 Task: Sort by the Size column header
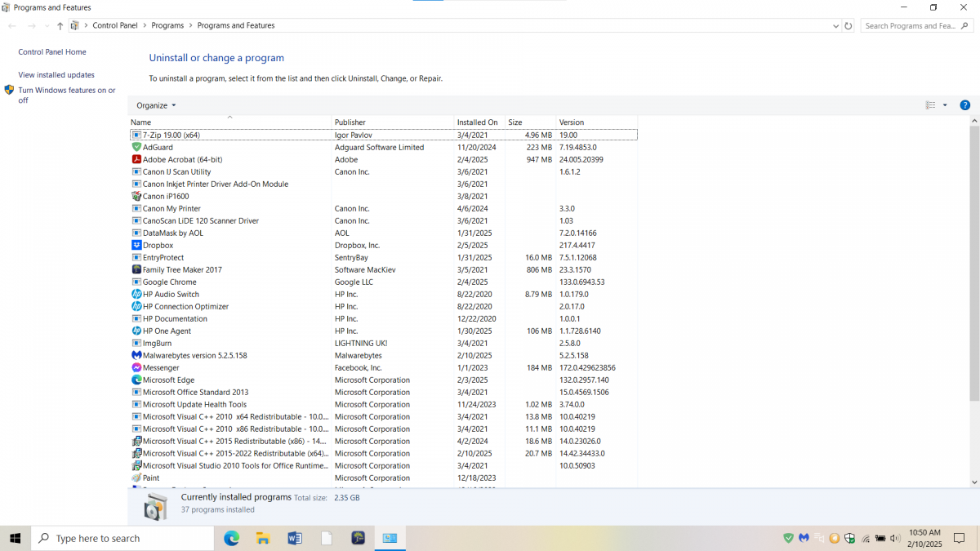click(530, 122)
